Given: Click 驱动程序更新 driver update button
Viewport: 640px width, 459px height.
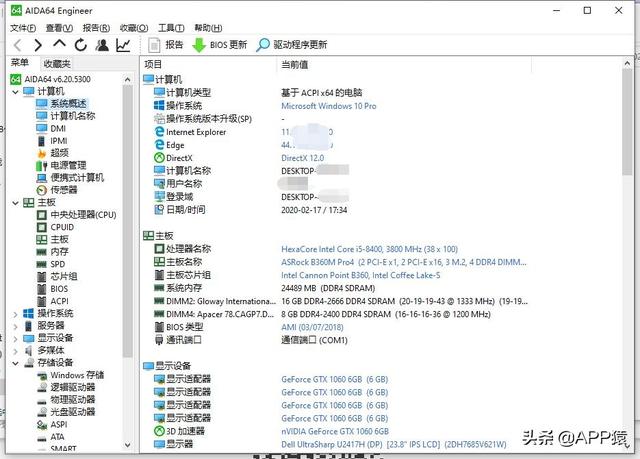Looking at the screenshot, I should tap(291, 45).
